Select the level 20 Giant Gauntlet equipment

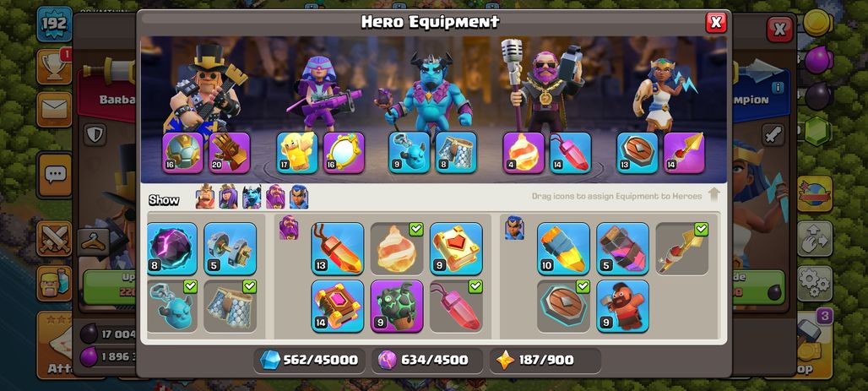[x=230, y=152]
